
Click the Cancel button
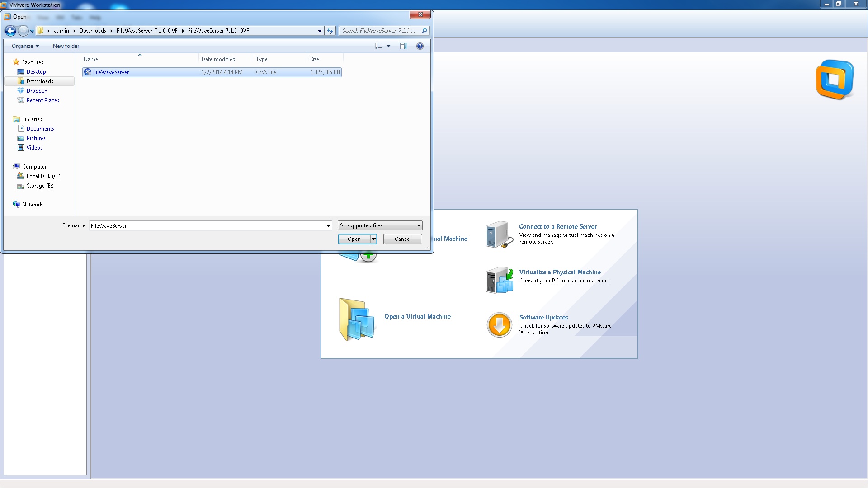(402, 239)
